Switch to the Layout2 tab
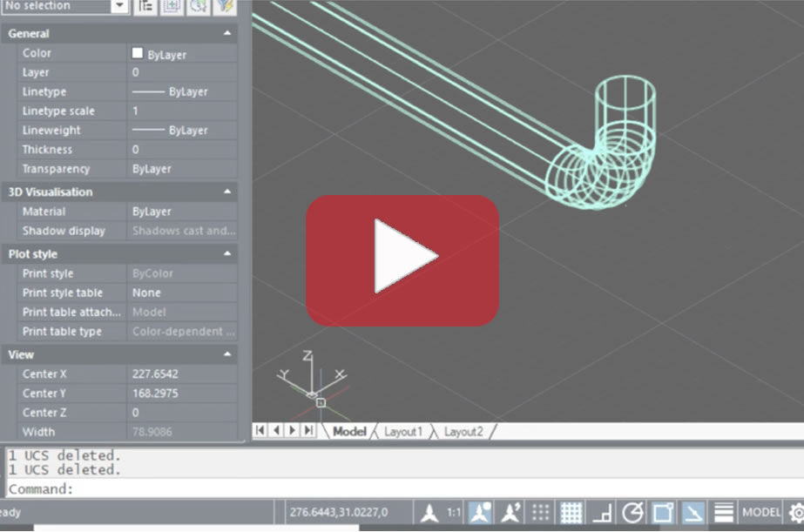 tap(463, 431)
